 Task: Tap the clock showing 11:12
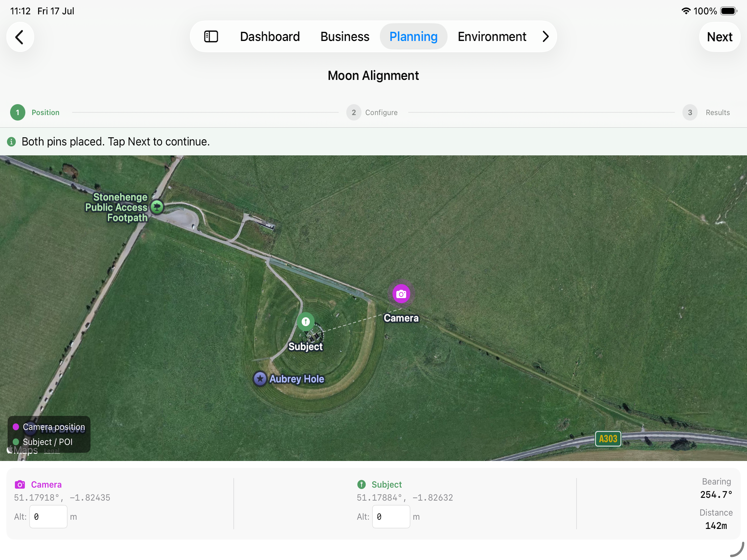pos(20,11)
